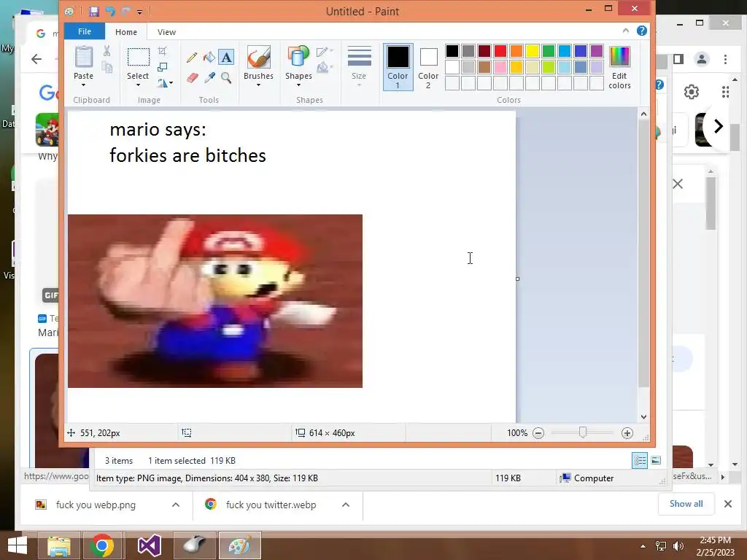Choose the green color swatch

[x=549, y=51]
